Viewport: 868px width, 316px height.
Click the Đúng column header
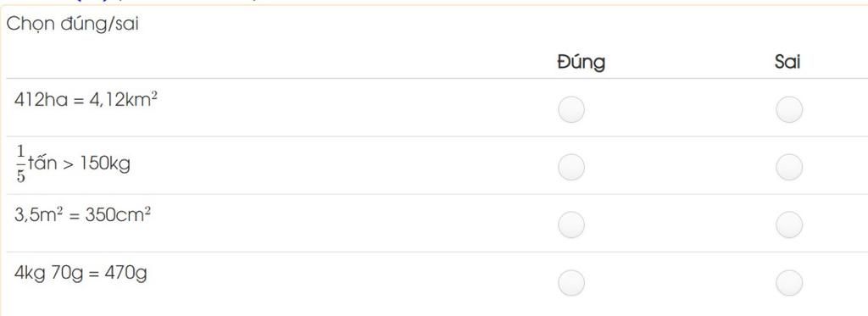[581, 62]
